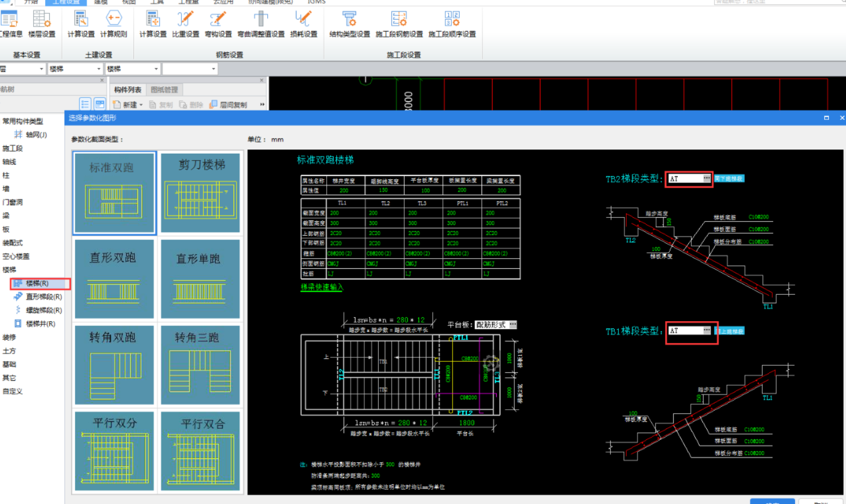Expand 板 category in tree

pyautogui.click(x=6, y=229)
